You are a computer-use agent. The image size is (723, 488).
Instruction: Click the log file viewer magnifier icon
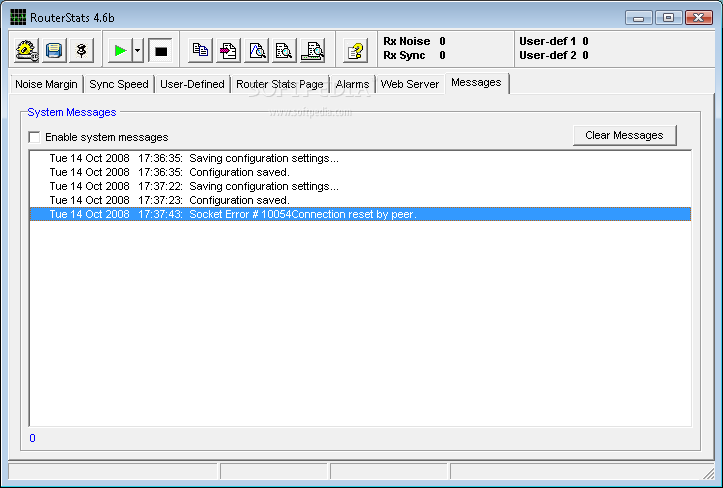(x=284, y=50)
